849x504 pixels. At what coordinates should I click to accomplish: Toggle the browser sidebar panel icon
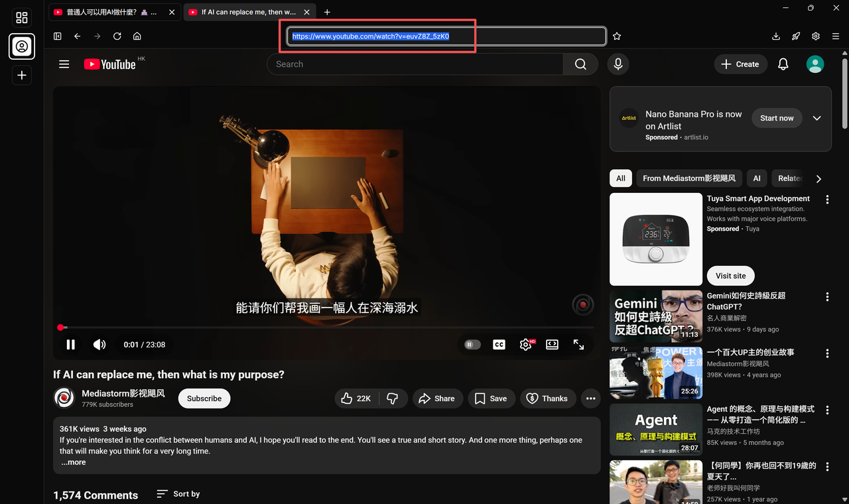(58, 36)
